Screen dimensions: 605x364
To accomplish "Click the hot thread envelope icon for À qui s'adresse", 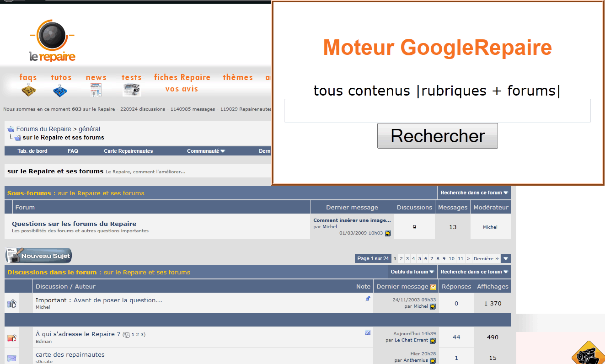I will 12,338.
